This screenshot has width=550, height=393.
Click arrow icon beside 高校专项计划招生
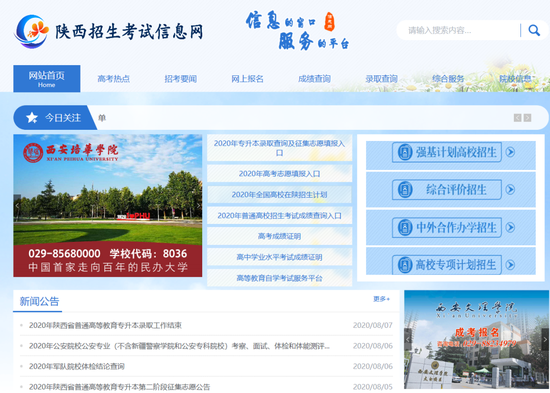tap(510, 265)
